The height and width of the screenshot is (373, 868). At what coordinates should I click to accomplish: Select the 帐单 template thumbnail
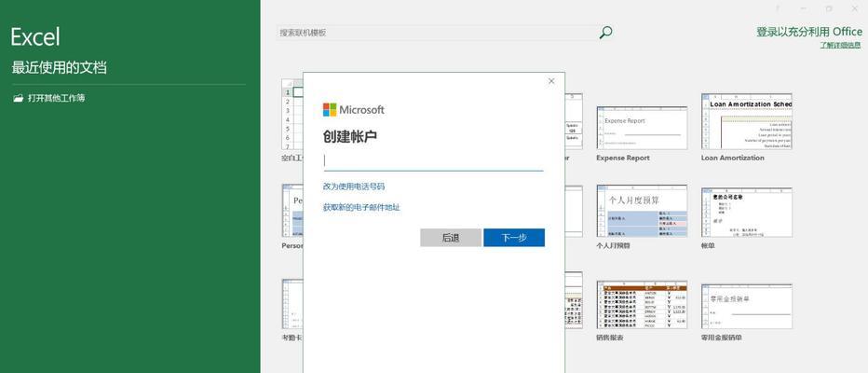coord(746,213)
